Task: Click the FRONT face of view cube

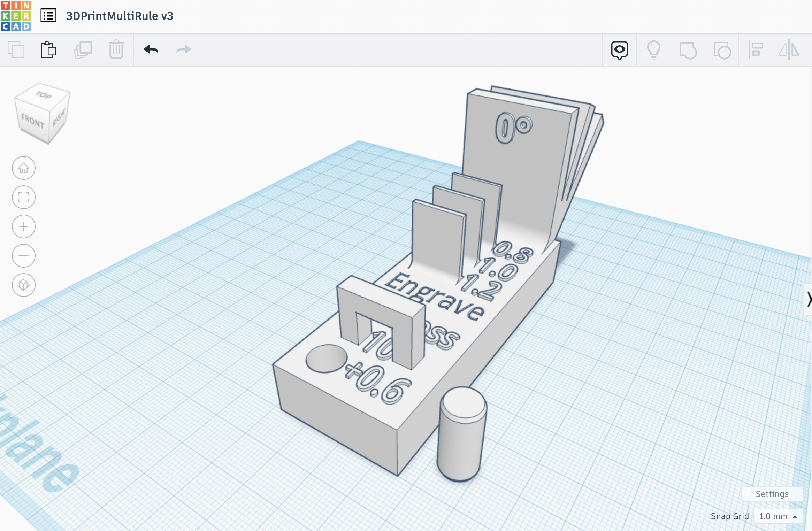Action: (x=32, y=121)
